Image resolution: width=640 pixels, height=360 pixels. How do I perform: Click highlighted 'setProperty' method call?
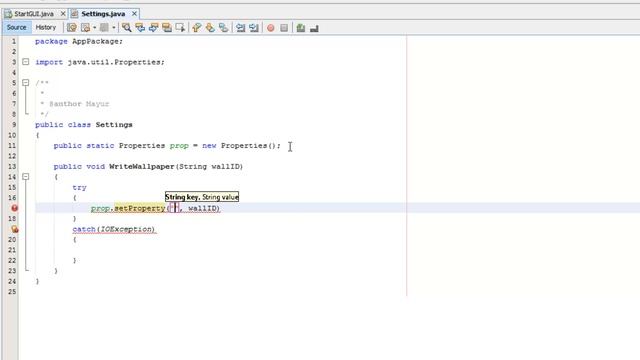[140, 208]
